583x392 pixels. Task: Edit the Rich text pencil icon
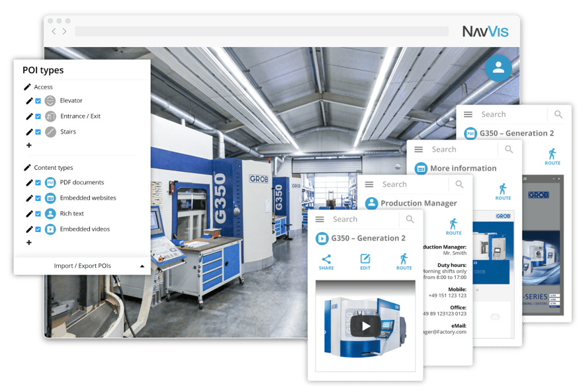pyautogui.click(x=29, y=214)
